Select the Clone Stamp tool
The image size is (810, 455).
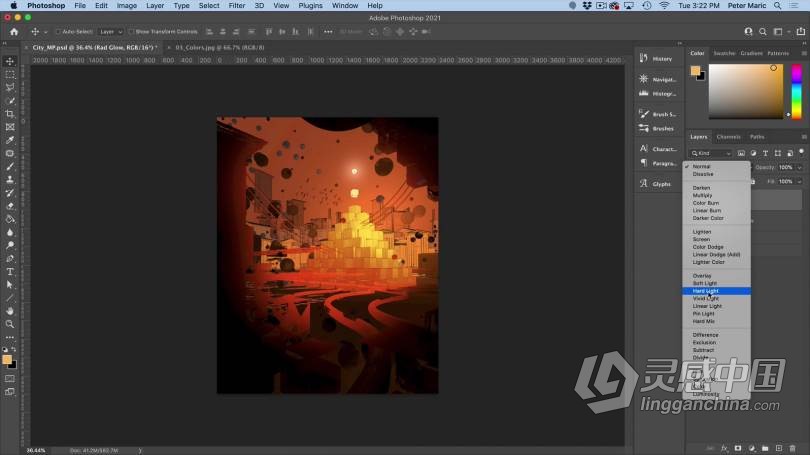point(10,180)
